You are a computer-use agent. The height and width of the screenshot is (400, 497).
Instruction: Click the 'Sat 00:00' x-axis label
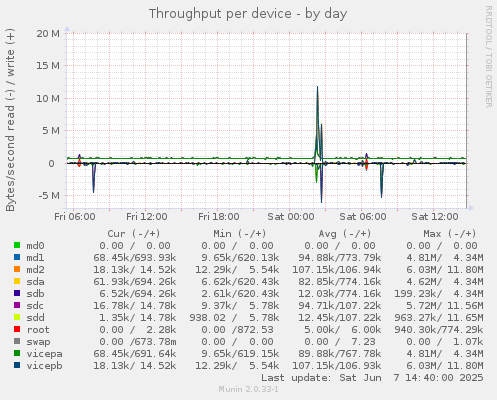click(291, 217)
